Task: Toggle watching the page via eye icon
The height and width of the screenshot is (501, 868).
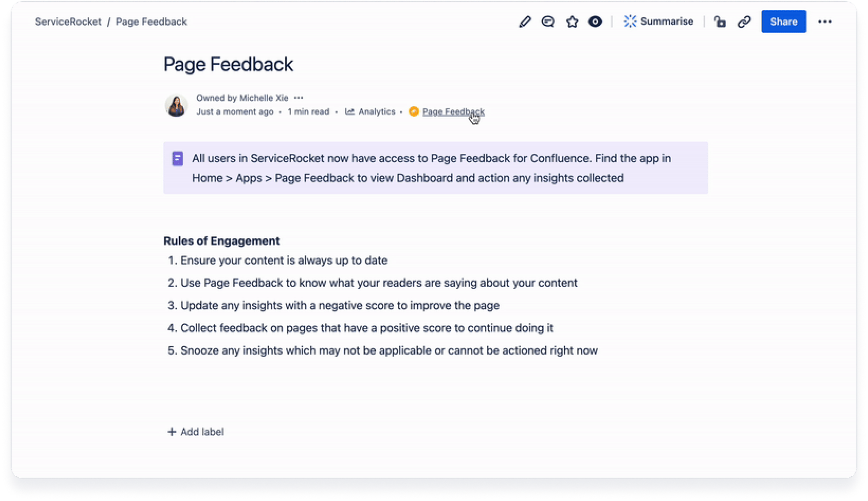Action: tap(595, 22)
